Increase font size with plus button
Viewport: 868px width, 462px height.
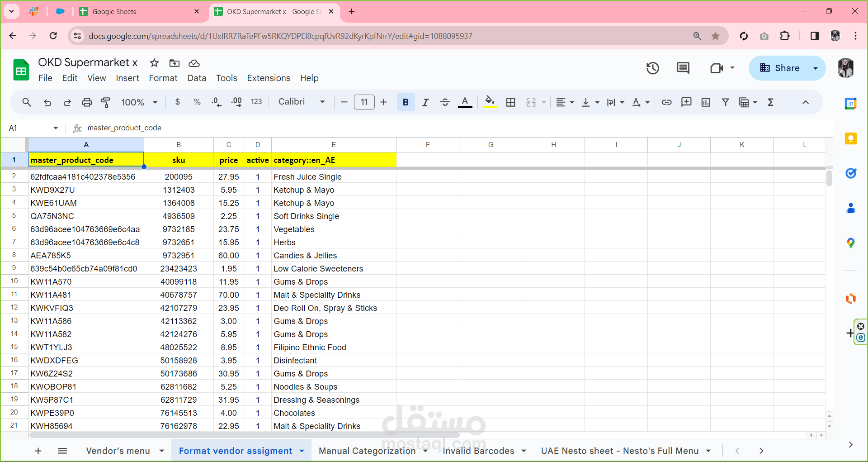[x=383, y=102]
